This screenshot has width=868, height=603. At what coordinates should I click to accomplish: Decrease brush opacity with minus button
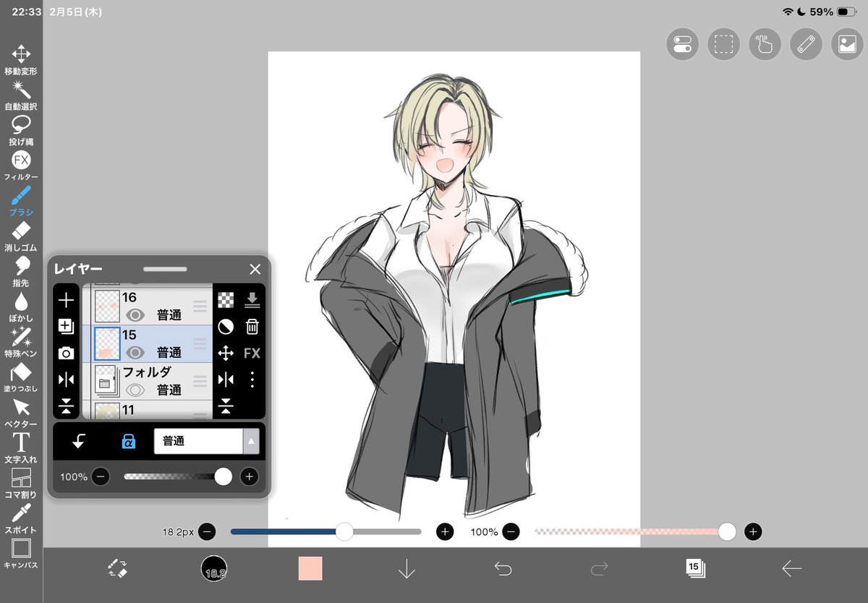(511, 531)
